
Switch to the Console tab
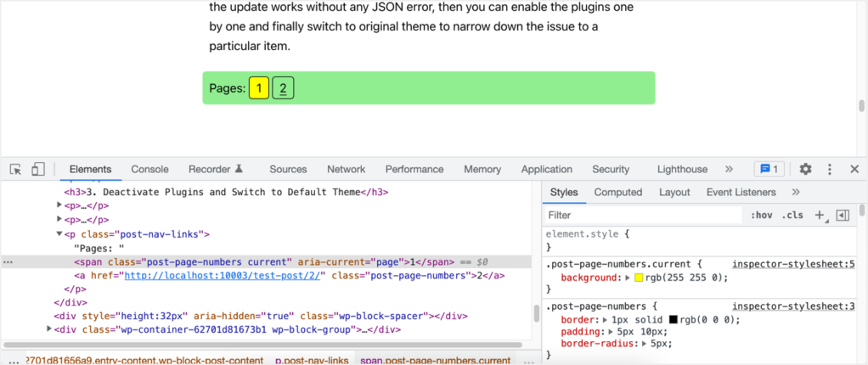pos(149,169)
